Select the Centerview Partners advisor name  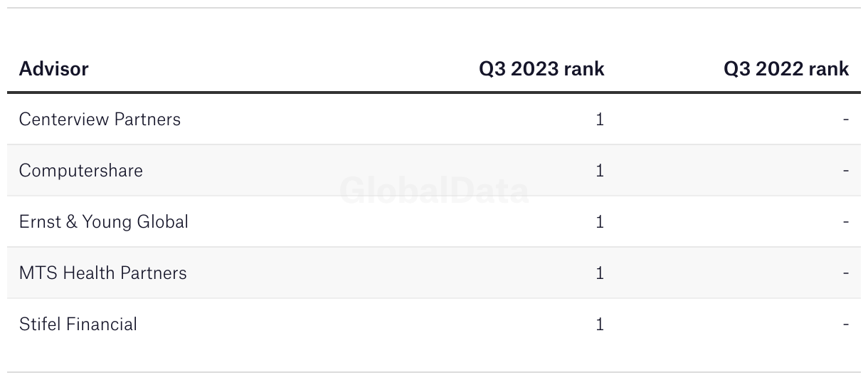tap(100, 119)
